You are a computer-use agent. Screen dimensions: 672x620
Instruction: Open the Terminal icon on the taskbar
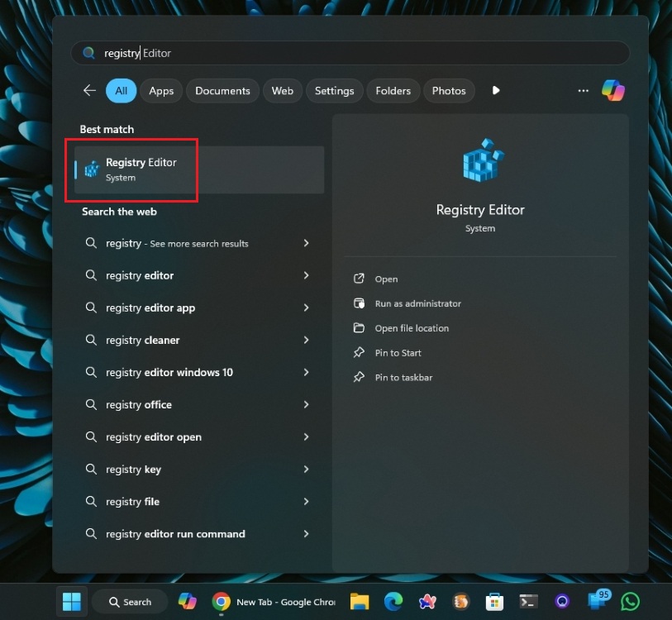528,602
